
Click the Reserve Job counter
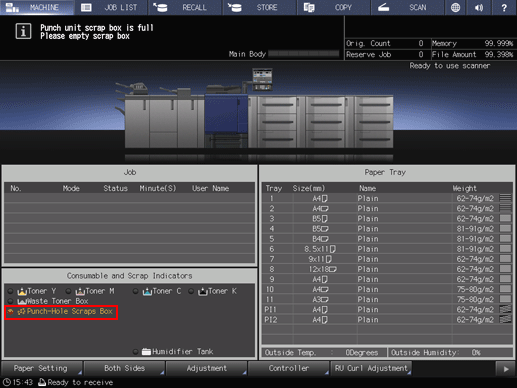[388, 55]
